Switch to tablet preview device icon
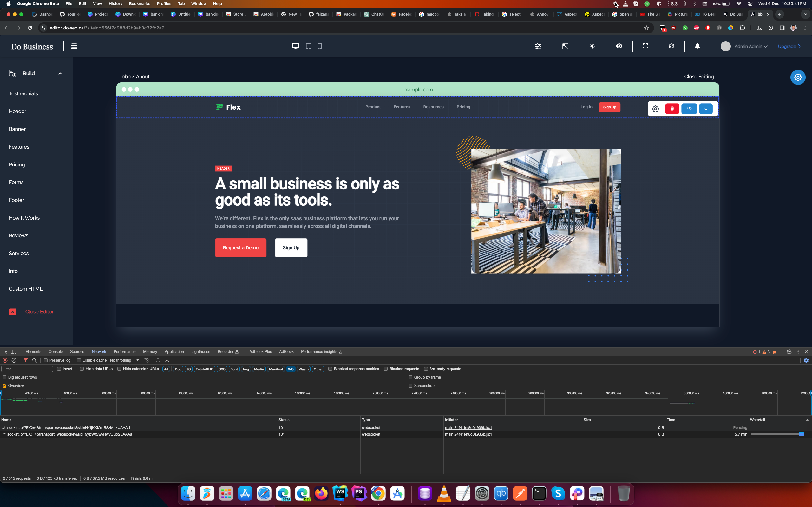This screenshot has width=812, height=507. (x=308, y=46)
